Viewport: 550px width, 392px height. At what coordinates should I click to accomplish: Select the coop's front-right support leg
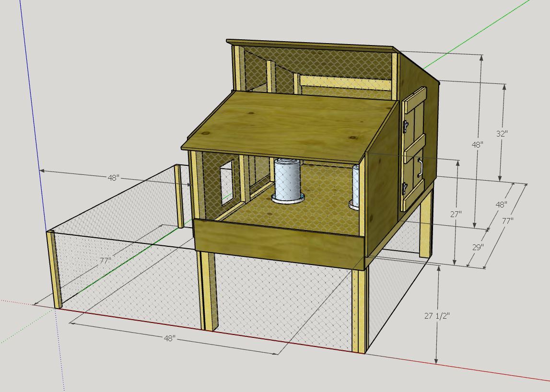click(x=359, y=311)
